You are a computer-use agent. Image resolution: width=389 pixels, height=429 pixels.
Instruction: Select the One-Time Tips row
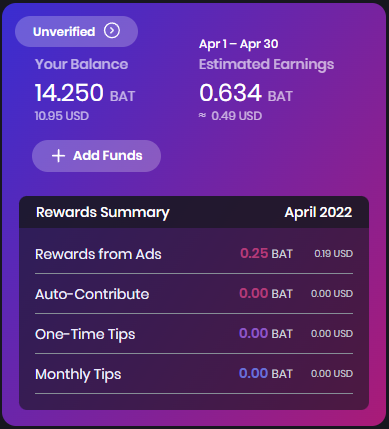click(x=194, y=334)
